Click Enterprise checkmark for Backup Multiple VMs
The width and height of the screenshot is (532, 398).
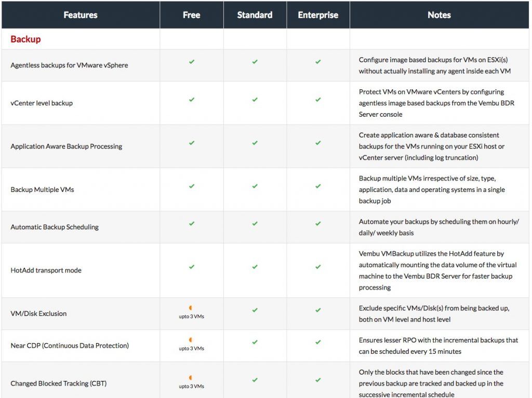pyautogui.click(x=318, y=186)
